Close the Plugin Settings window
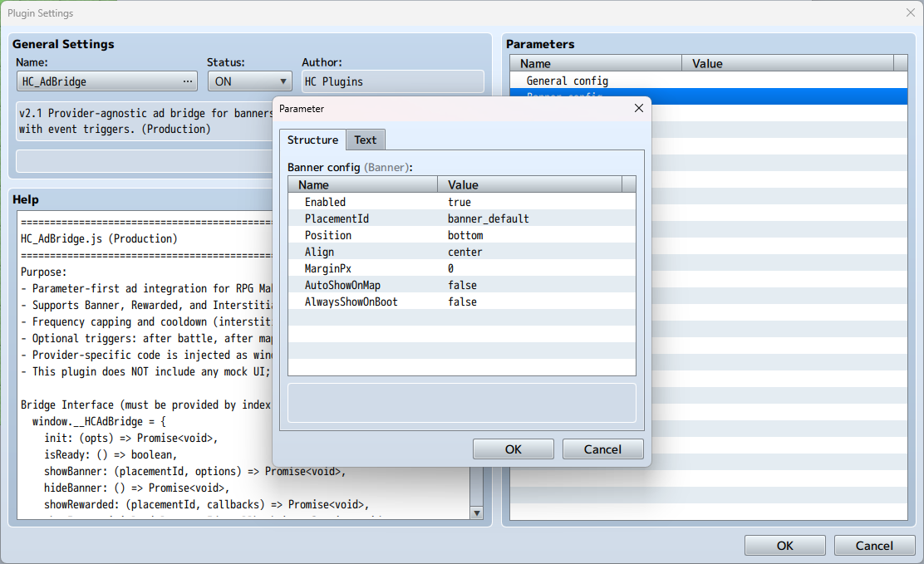The image size is (924, 564). coord(911,12)
